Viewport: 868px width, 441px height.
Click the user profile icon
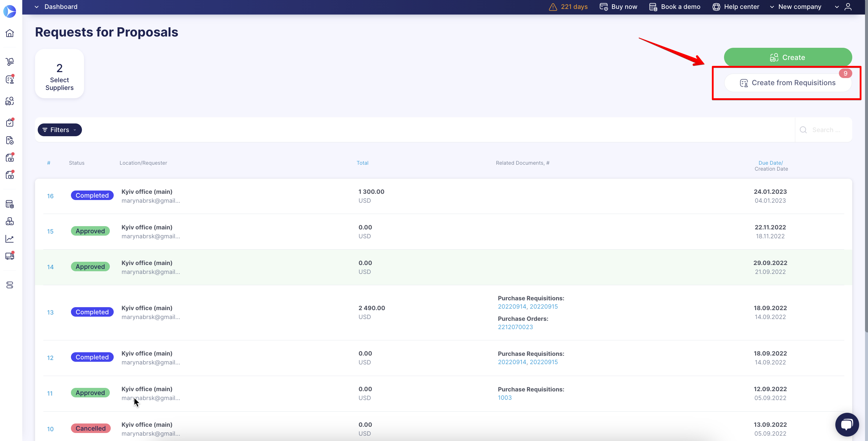pyautogui.click(x=848, y=7)
